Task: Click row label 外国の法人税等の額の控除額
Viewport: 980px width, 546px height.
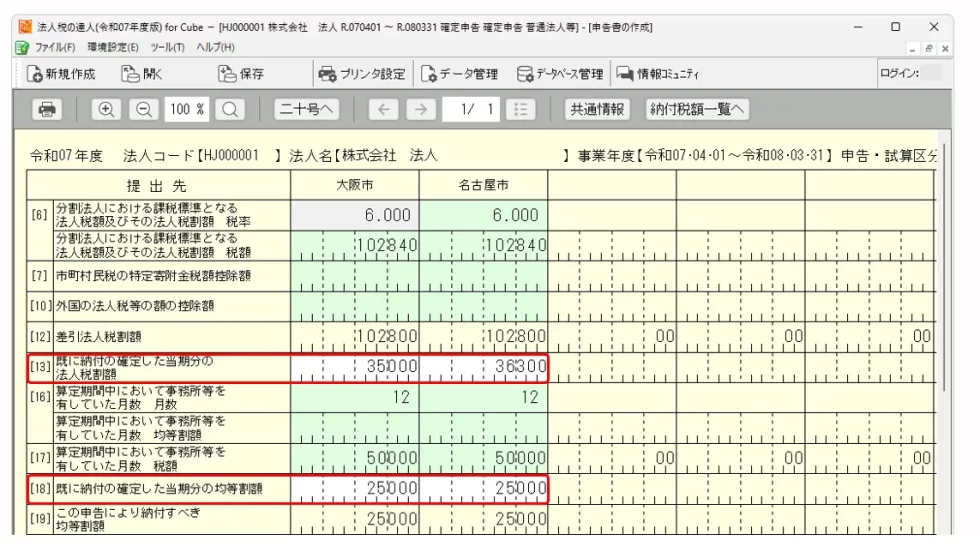Action: pyautogui.click(x=135, y=306)
